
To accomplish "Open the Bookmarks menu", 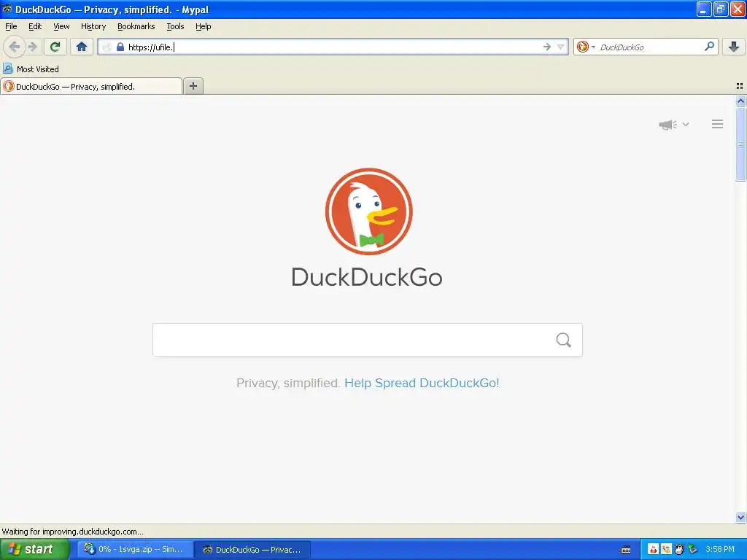I will (136, 26).
